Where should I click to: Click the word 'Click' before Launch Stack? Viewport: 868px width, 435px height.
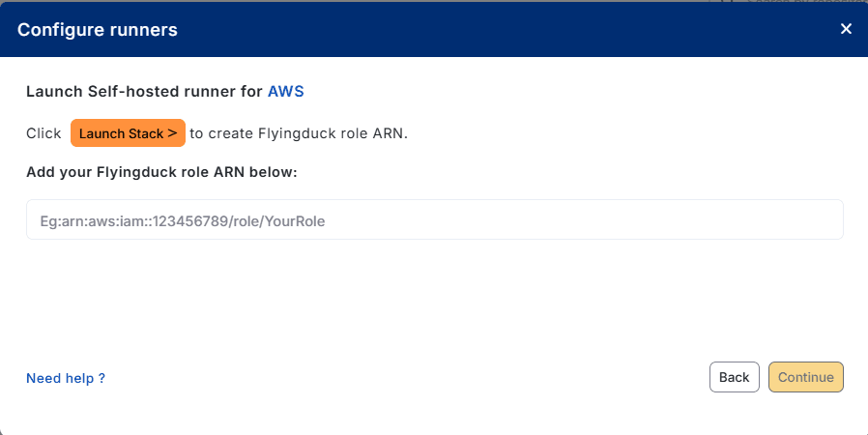44,133
